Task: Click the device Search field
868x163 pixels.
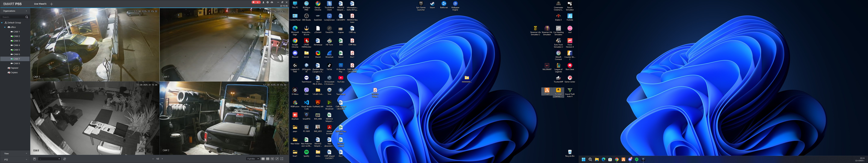Action: coord(13,17)
